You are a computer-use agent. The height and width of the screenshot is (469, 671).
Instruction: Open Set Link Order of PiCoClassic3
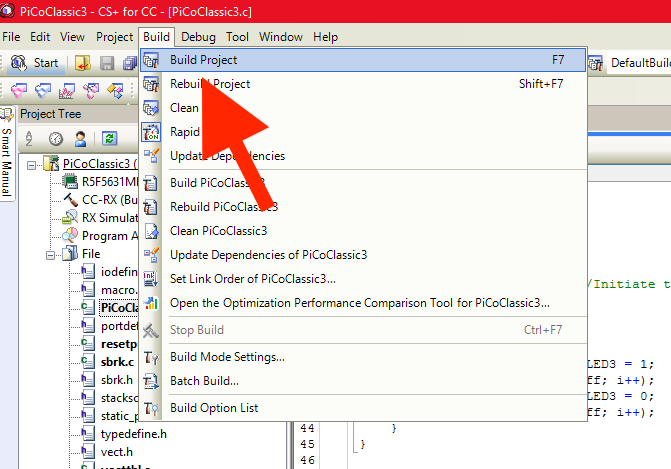(363, 279)
